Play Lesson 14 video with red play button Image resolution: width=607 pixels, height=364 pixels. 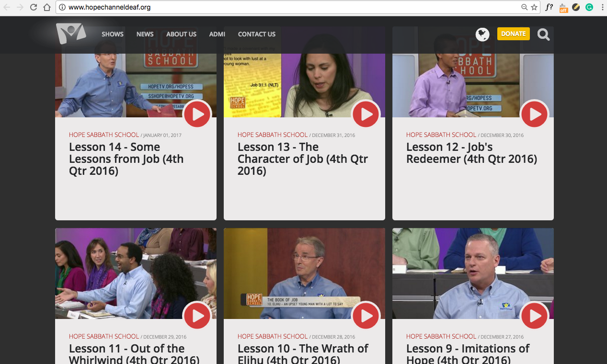point(197,114)
